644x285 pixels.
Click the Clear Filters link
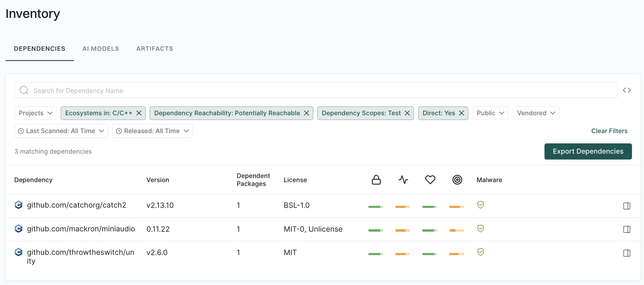(x=609, y=131)
